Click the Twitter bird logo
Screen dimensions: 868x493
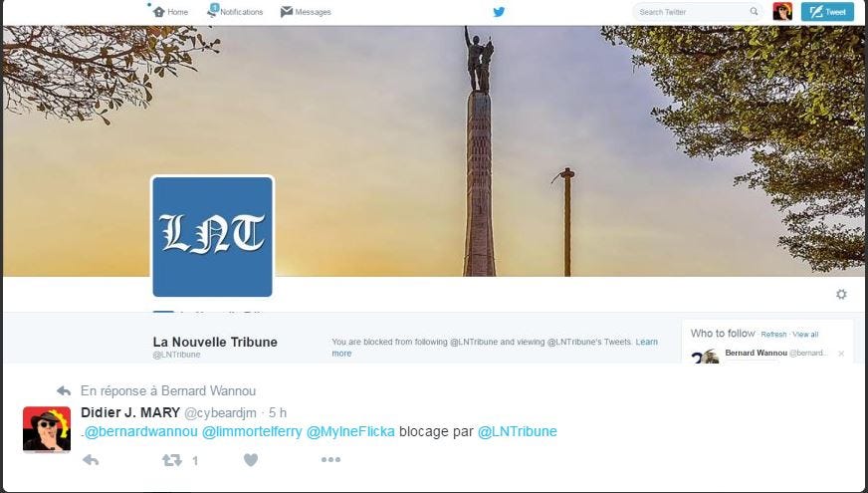click(x=499, y=12)
